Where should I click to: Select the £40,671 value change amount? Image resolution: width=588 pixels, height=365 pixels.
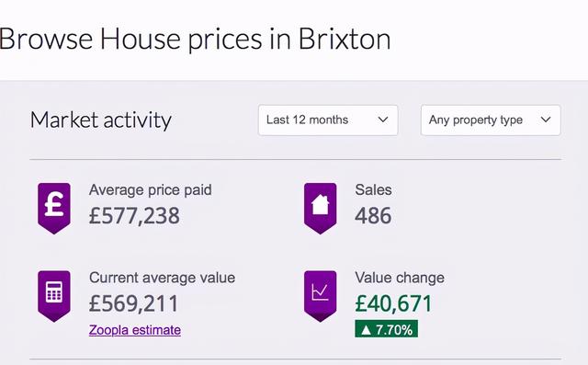point(393,303)
